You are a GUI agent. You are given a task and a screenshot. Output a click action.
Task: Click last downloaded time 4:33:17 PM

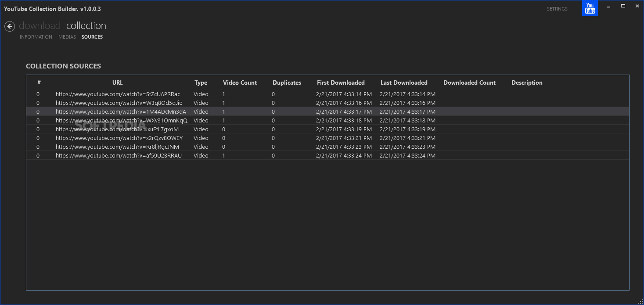click(x=407, y=111)
